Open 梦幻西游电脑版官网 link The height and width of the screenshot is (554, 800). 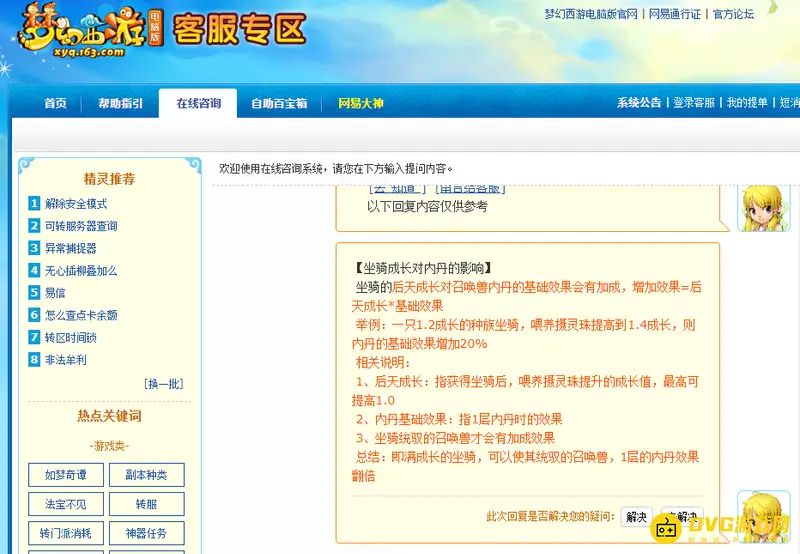591,14
